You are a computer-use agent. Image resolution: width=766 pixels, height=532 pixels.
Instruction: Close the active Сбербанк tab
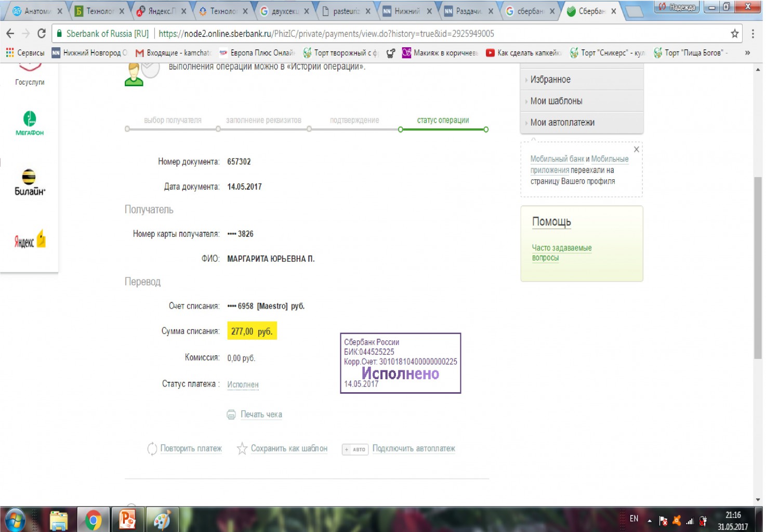[x=614, y=11]
